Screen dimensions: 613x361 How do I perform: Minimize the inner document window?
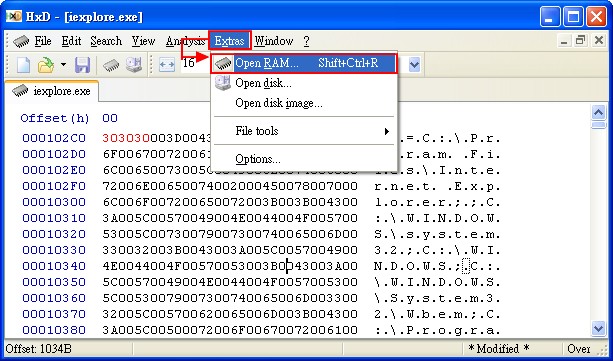point(563,41)
